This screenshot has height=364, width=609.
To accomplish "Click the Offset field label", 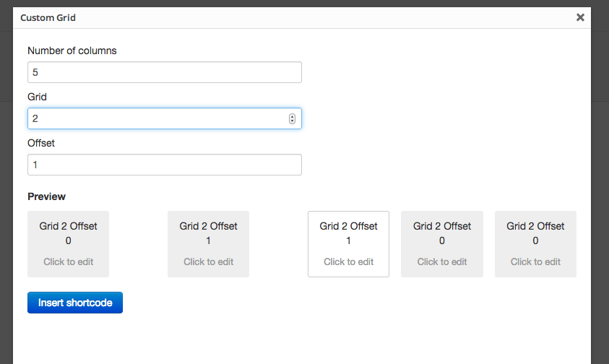I will (41, 143).
